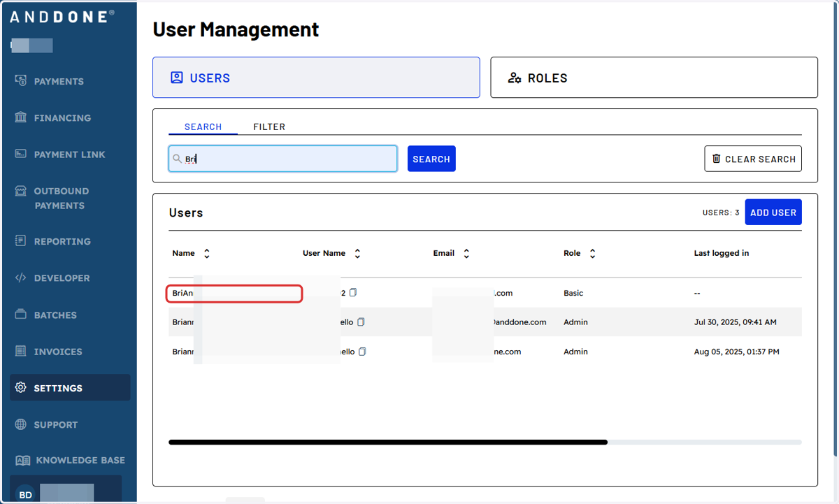The height and width of the screenshot is (504, 839).
Task: Select the FILTER sub-tab
Action: coord(269,127)
